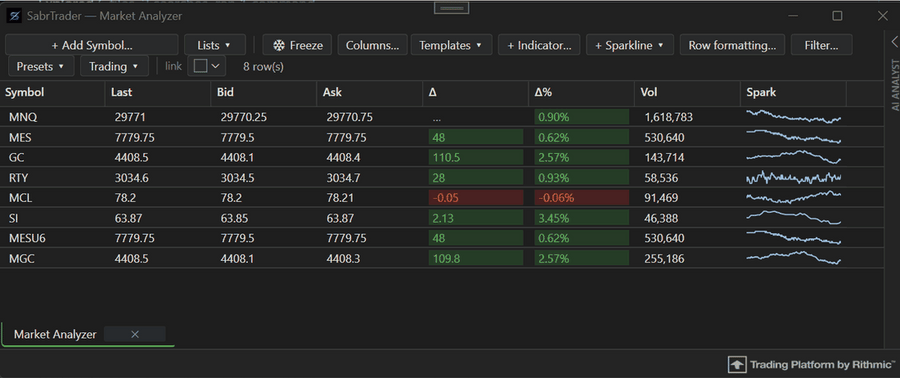Sort by the Vol column header
The width and height of the screenshot is (900, 378).
(688, 92)
